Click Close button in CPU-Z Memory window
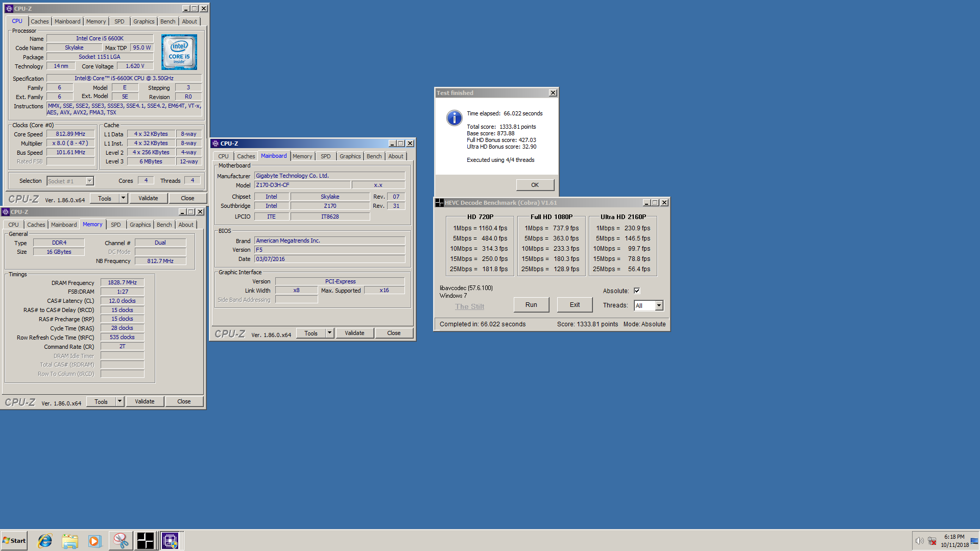 tap(184, 401)
